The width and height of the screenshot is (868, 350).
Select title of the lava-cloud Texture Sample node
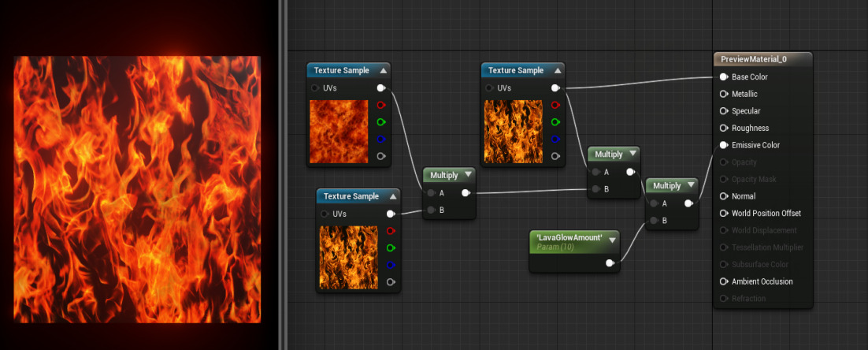[342, 70]
